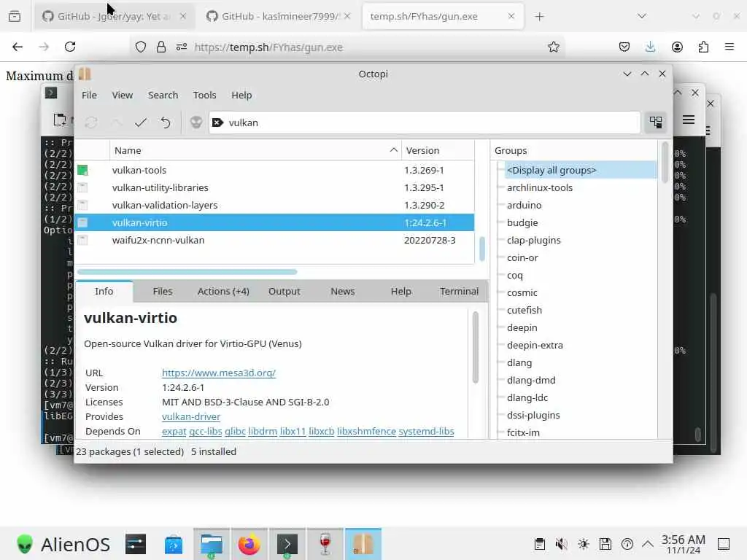Open the https://www.mesa3d.org/ URL link
747x560 pixels.
tap(219, 373)
